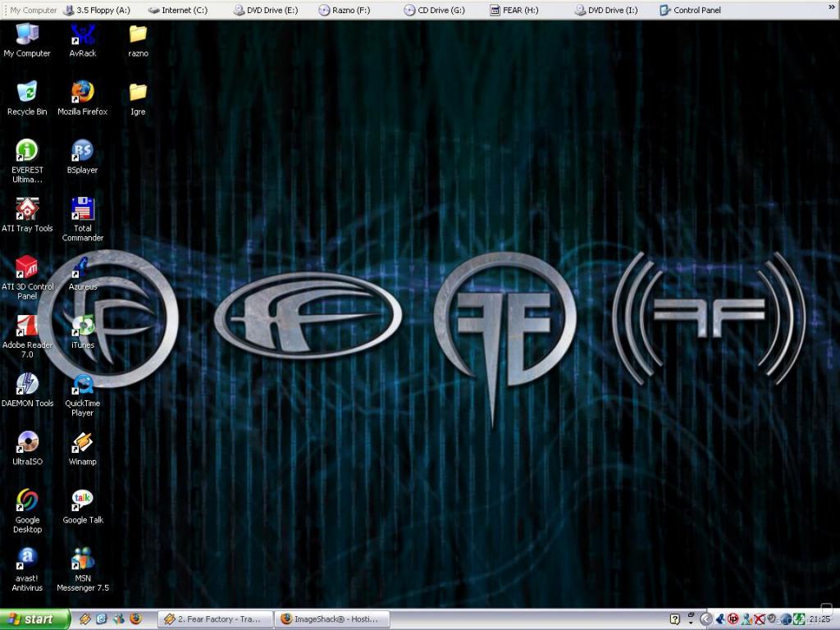Click the blue globe tray icon
The height and width of the screenshot is (630, 840).
tap(786, 619)
